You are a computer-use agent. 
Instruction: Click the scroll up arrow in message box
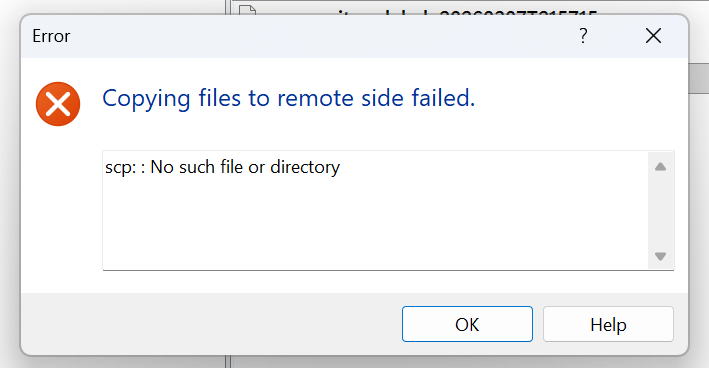[x=660, y=167]
